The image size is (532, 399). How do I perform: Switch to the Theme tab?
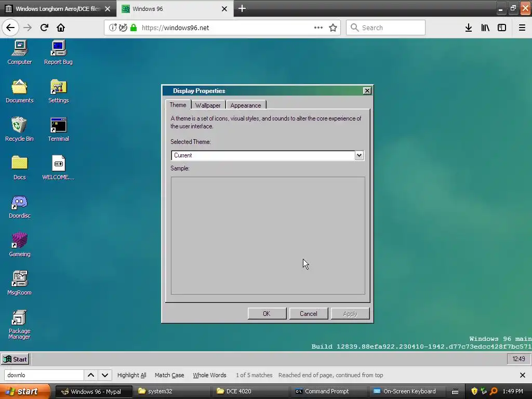(178, 105)
